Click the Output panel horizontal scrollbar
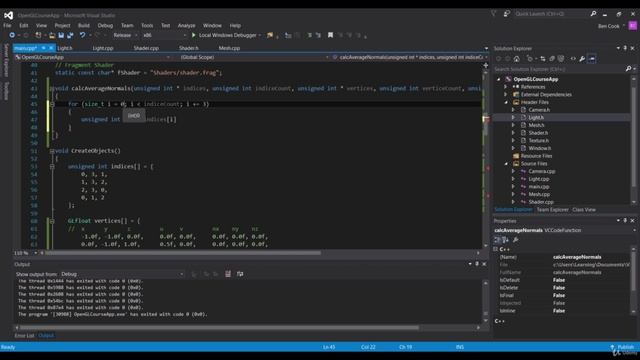Viewport: 640px width, 360px height. tap(220, 327)
